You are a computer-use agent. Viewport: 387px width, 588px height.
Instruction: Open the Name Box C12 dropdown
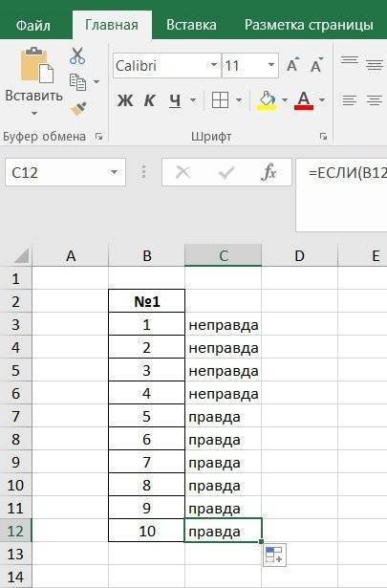[x=114, y=172]
